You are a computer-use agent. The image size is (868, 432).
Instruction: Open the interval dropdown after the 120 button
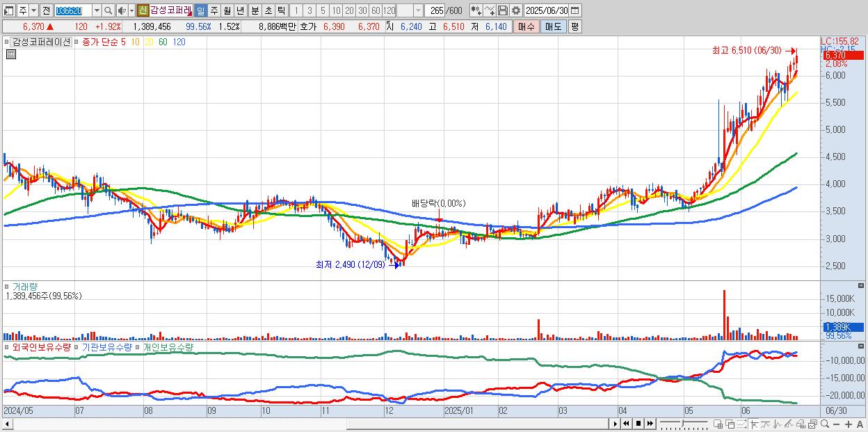click(418, 10)
